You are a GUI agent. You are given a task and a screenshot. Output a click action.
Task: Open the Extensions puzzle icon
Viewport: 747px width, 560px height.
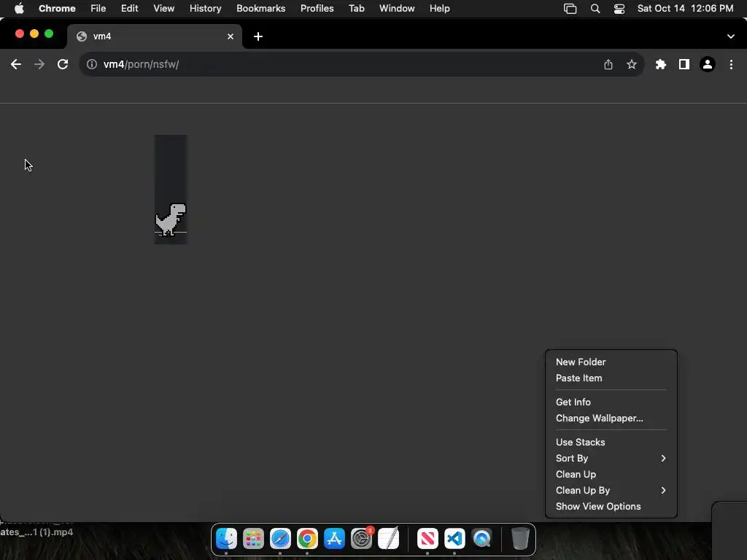661,64
